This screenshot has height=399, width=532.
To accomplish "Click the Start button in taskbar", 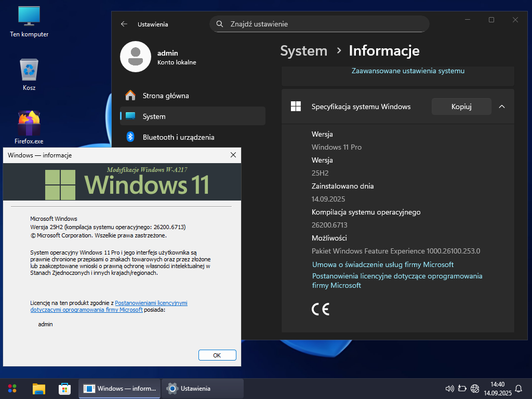I will 12,389.
